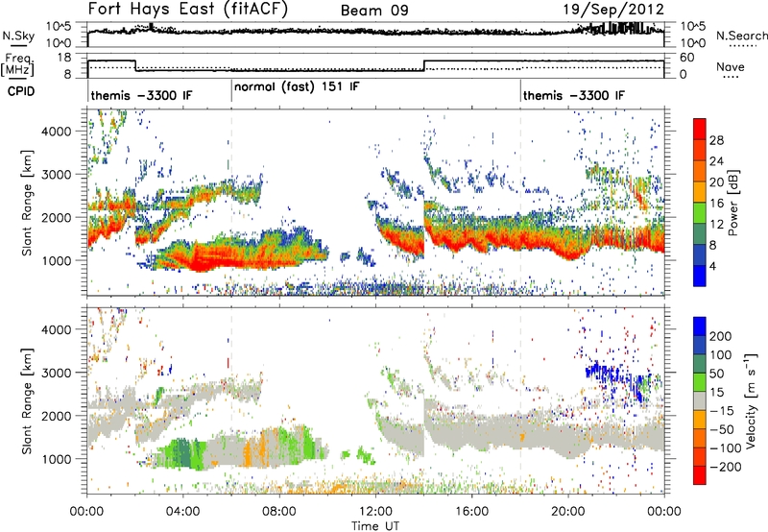Image resolution: width=768 pixels, height=532 pixels.
Task: Click the 'N.Search' legend label
Action: [x=741, y=36]
